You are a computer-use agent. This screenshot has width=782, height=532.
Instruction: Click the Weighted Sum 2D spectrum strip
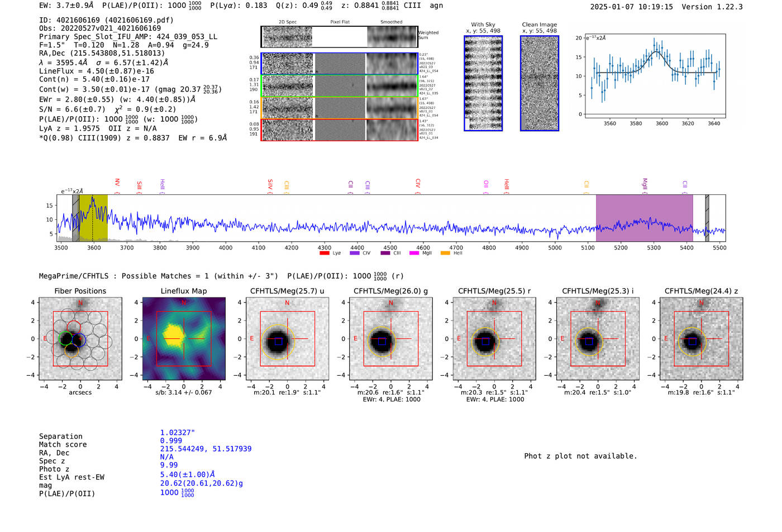pos(339,37)
